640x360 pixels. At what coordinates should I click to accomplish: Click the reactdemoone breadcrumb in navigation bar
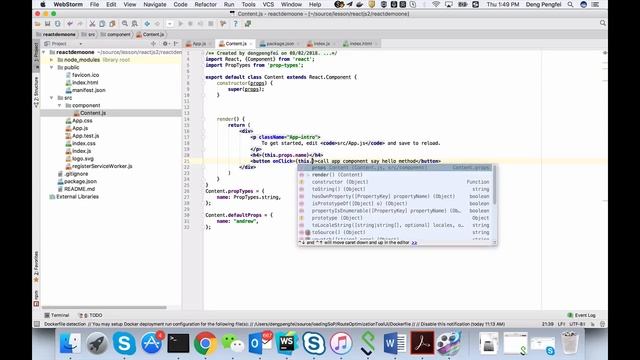[56, 35]
